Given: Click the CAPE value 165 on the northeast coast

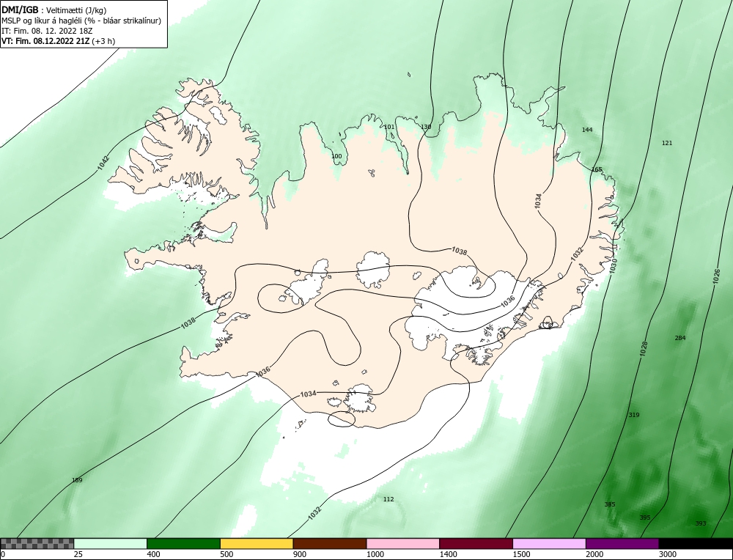Looking at the screenshot, I should pyautogui.click(x=597, y=169).
